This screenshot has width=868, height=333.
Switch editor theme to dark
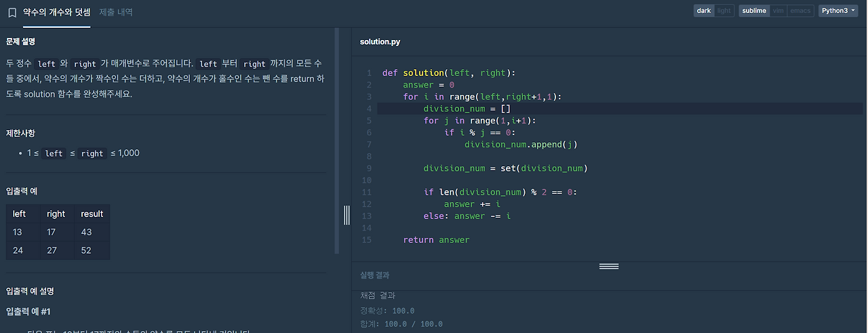(x=704, y=11)
